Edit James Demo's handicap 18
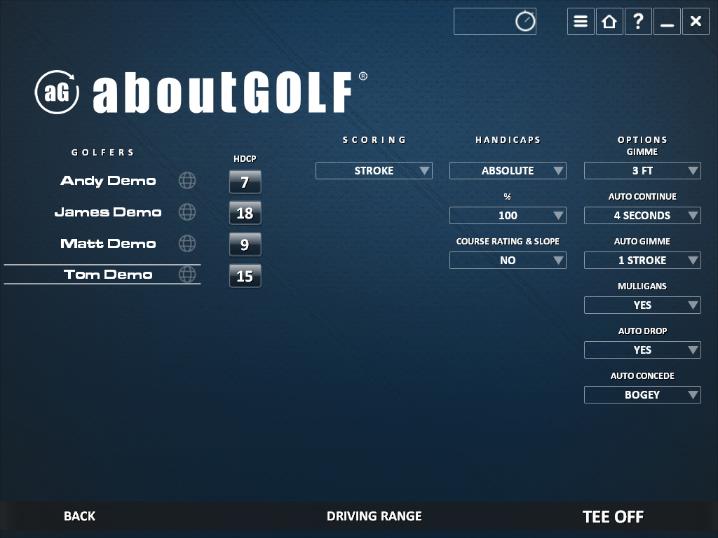718x538 pixels. click(x=245, y=213)
